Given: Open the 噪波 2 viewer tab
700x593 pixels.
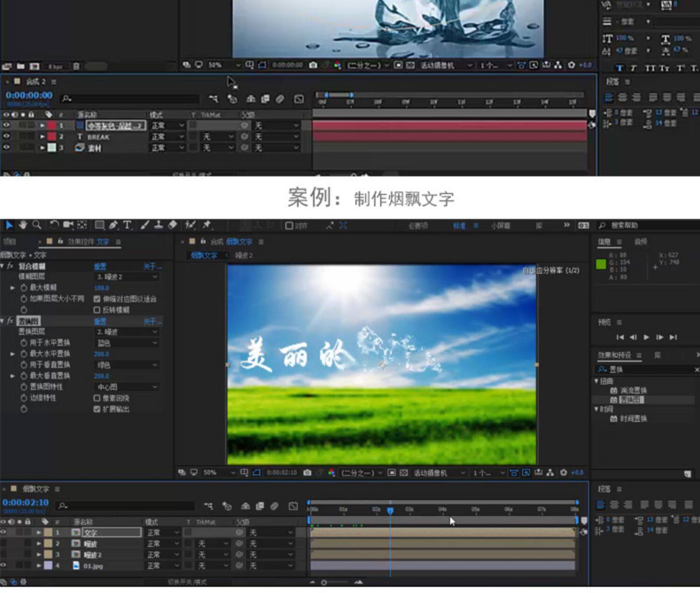Looking at the screenshot, I should coord(244,256).
